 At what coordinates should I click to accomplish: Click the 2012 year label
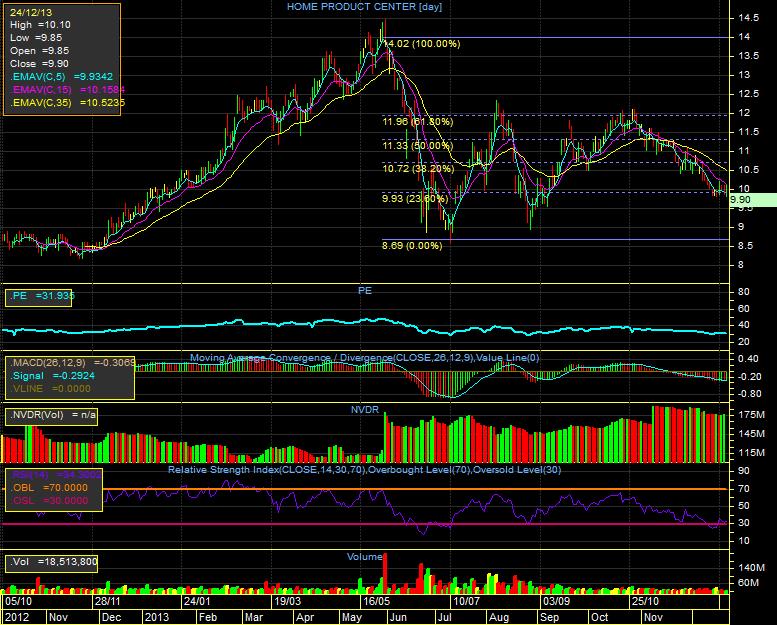pyautogui.click(x=17, y=617)
